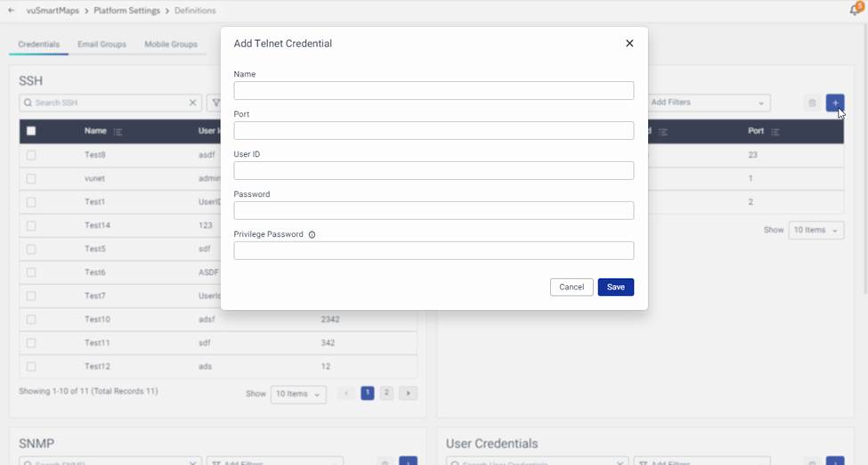Click the Save button in the dialog

tap(615, 287)
